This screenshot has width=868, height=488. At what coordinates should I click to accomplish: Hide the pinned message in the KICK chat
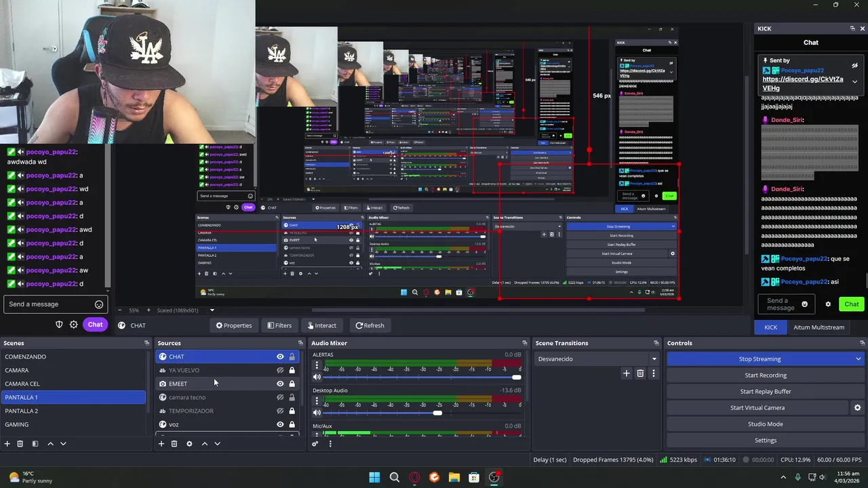click(x=854, y=65)
